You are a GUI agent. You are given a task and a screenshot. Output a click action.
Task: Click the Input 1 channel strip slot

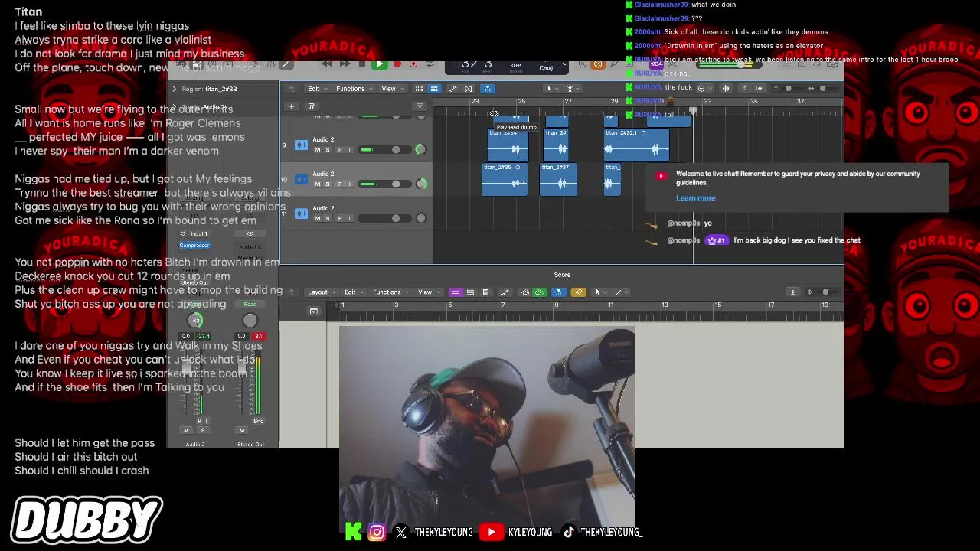199,233
